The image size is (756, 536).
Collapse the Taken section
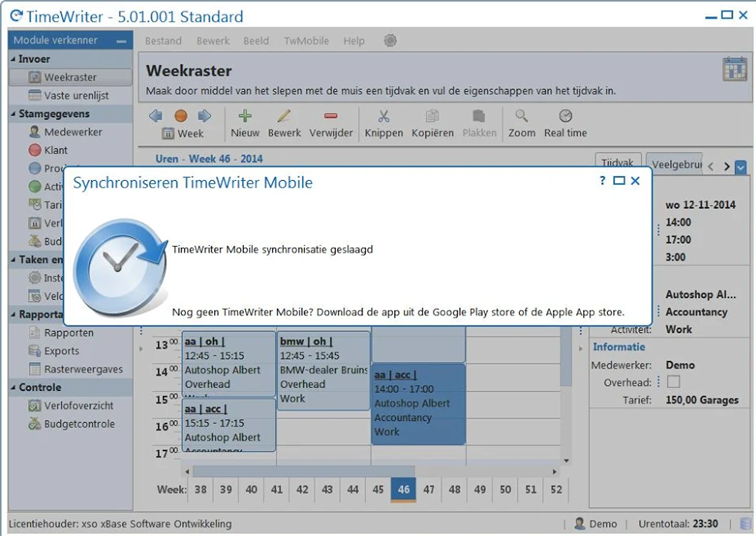13,259
